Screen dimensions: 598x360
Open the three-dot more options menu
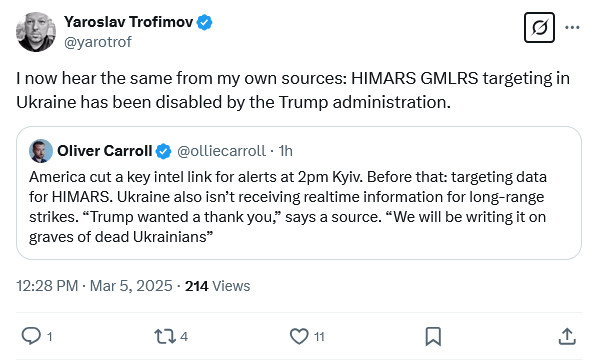tap(572, 27)
